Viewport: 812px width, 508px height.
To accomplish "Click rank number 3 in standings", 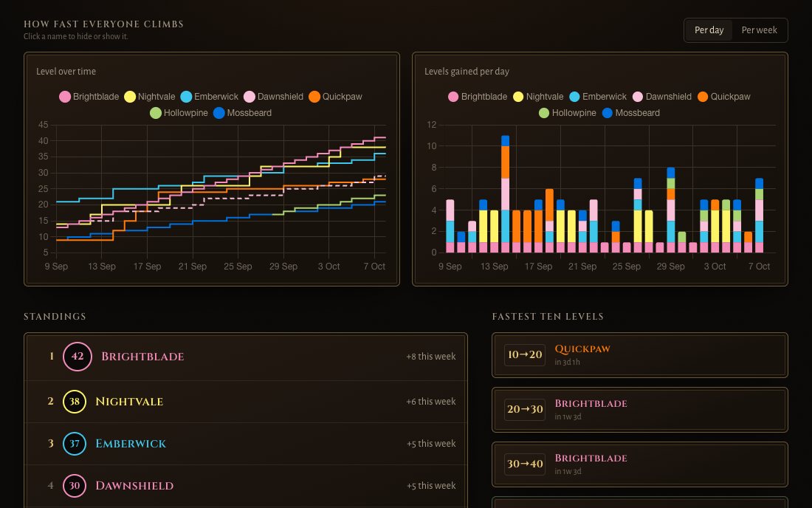I will coord(51,444).
